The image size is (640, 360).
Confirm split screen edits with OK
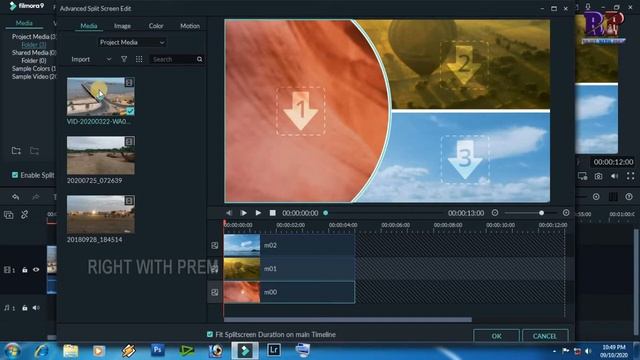click(496, 336)
